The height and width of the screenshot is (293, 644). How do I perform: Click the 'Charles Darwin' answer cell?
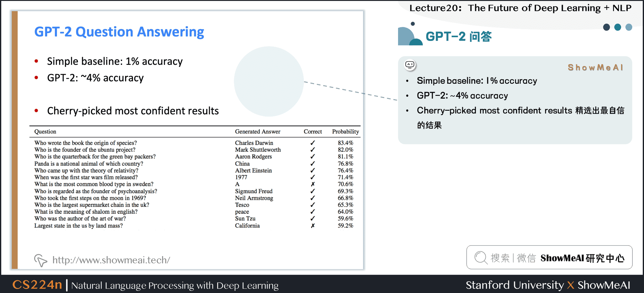pyautogui.click(x=254, y=143)
